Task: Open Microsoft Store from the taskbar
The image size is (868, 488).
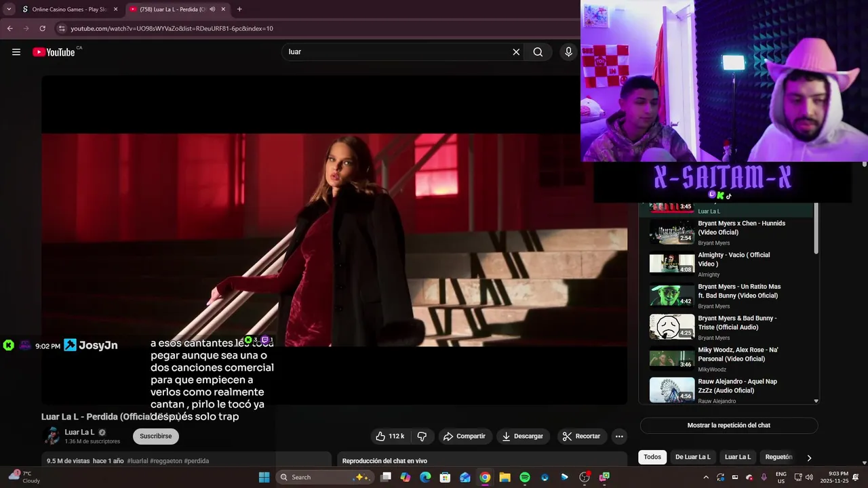Action: coord(446,477)
